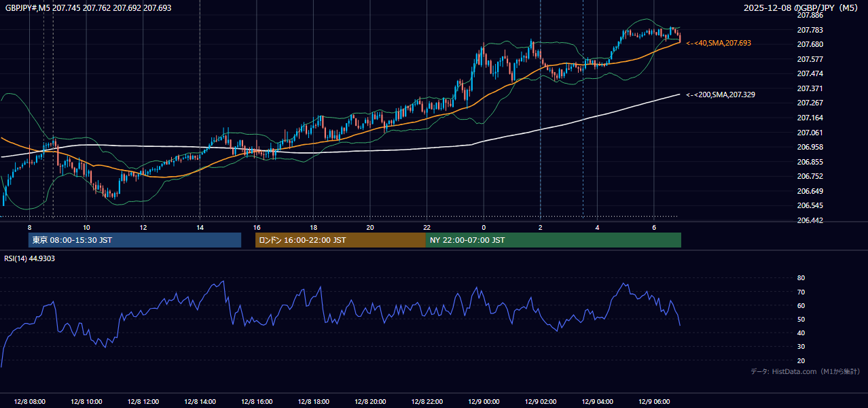Click RSI scale value 80
This screenshot has height=408, width=868.
point(801,278)
